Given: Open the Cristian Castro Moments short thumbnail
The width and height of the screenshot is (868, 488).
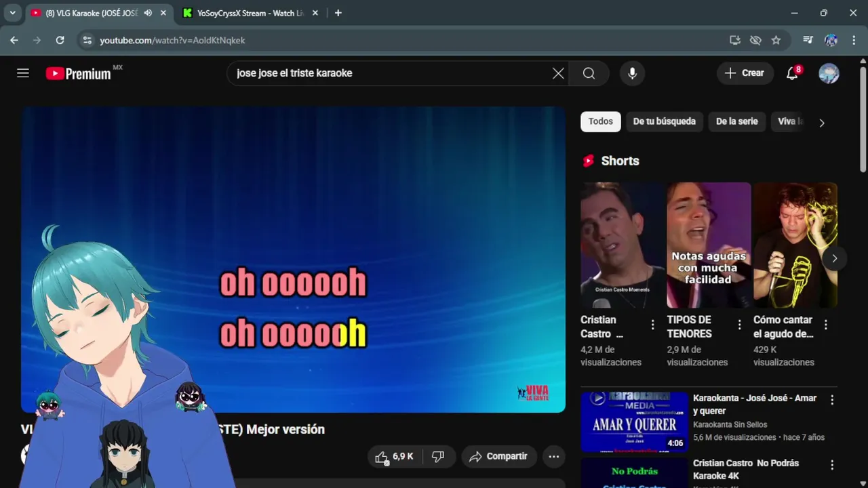Looking at the screenshot, I should tap(623, 245).
